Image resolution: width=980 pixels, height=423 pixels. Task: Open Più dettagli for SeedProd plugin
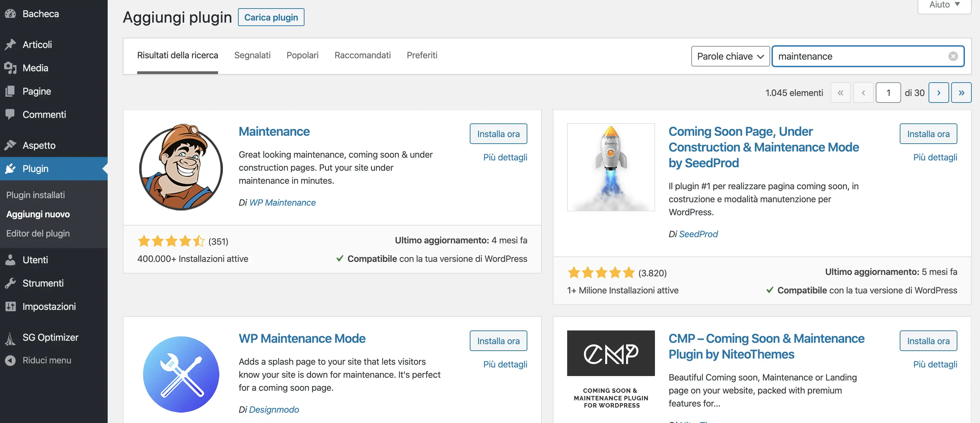point(935,157)
